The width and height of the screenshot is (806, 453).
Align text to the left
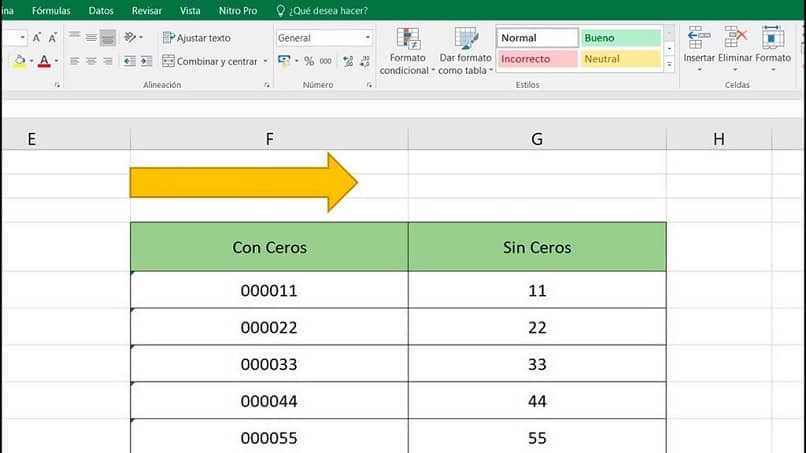point(75,61)
